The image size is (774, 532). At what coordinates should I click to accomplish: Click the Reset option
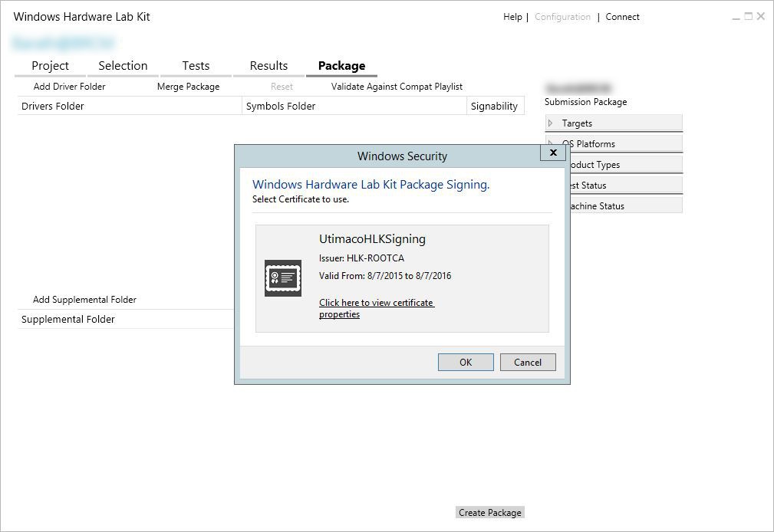(282, 87)
